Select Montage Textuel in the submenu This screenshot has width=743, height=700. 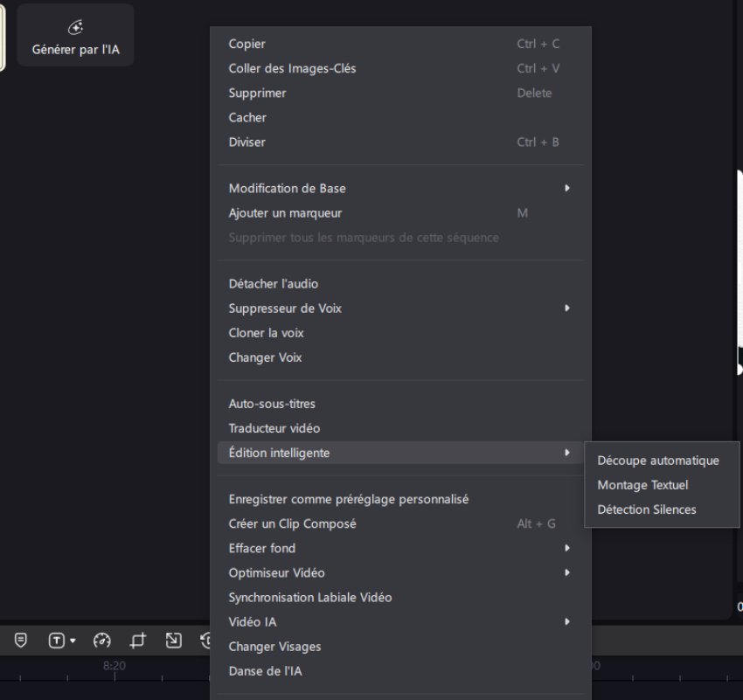pyautogui.click(x=662, y=485)
